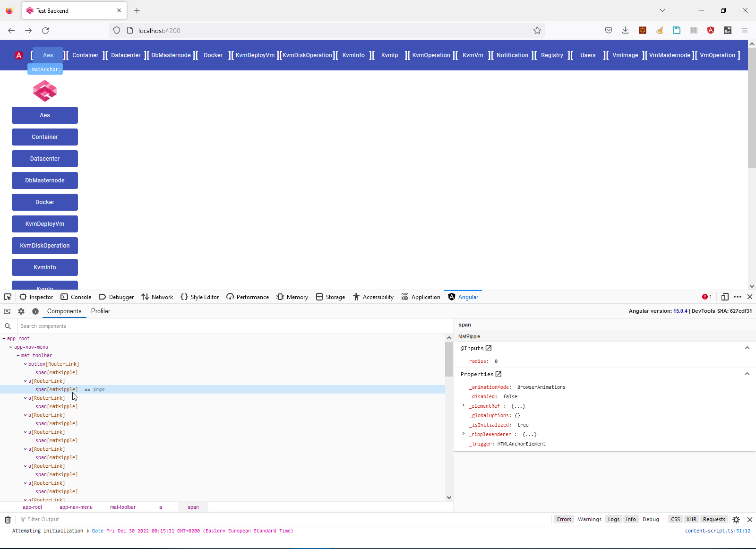This screenshot has width=756, height=549.
Task: Collapse the app-root tree node
Action: (4, 339)
